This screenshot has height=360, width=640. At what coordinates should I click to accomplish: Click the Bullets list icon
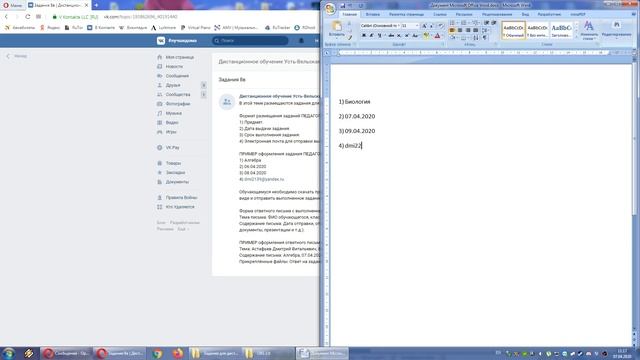click(x=452, y=22)
